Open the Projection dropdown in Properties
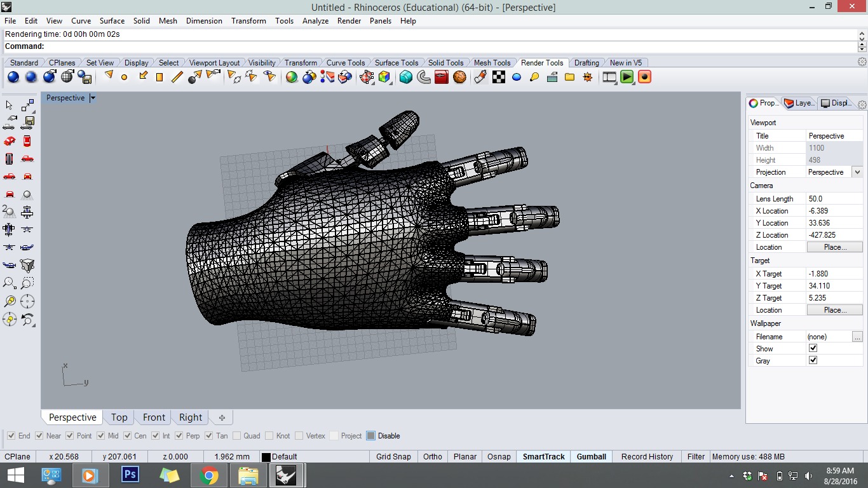This screenshot has width=868, height=488. [x=857, y=172]
